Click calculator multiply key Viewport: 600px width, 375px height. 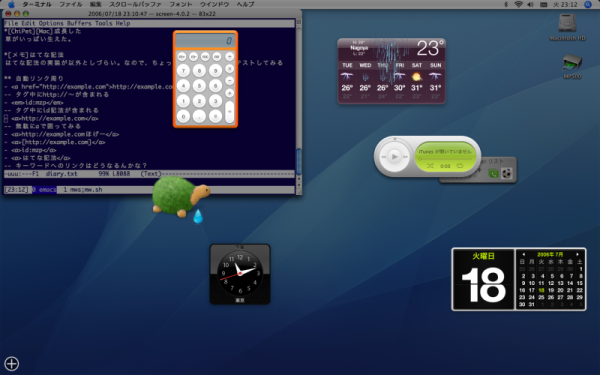pos(230,68)
